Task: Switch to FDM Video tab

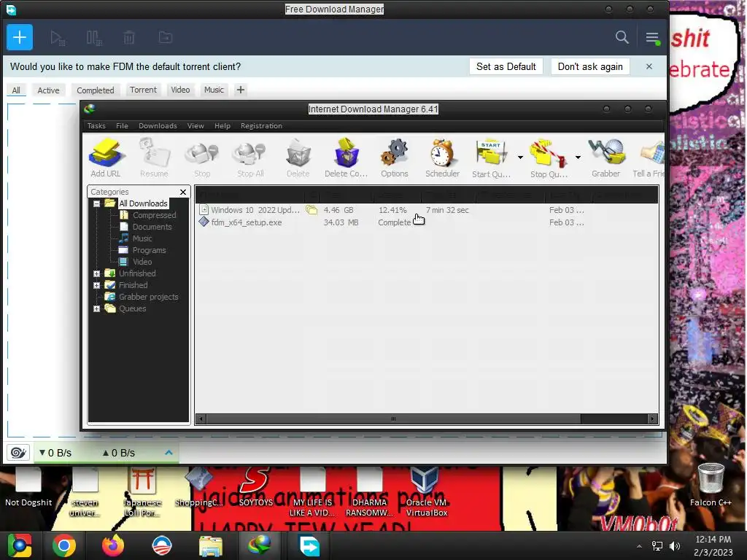Action: [180, 90]
